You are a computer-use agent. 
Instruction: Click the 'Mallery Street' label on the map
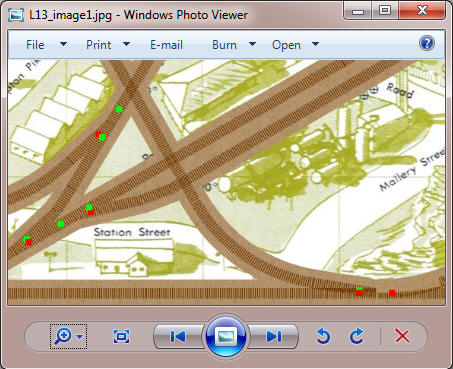tap(412, 170)
